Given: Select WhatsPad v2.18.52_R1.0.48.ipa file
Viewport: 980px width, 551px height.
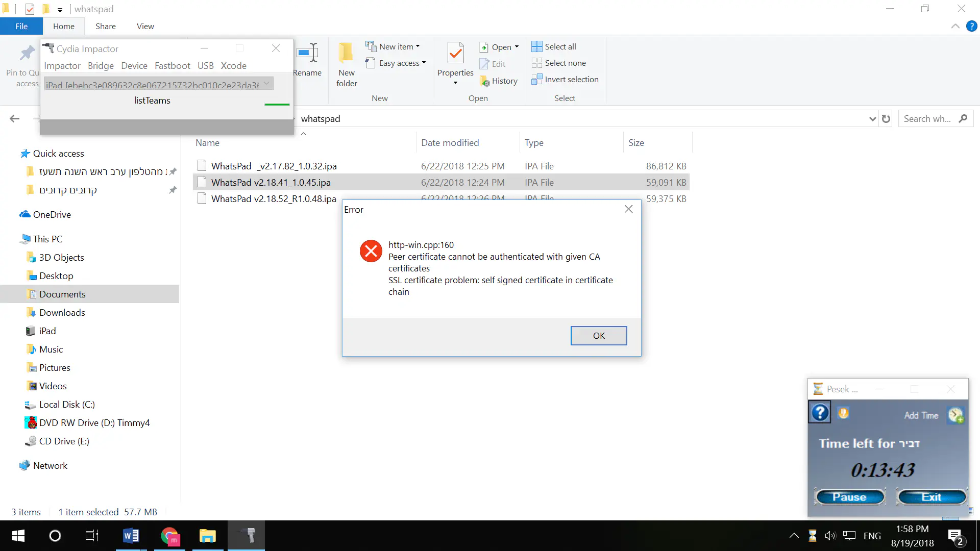Looking at the screenshot, I should point(274,199).
